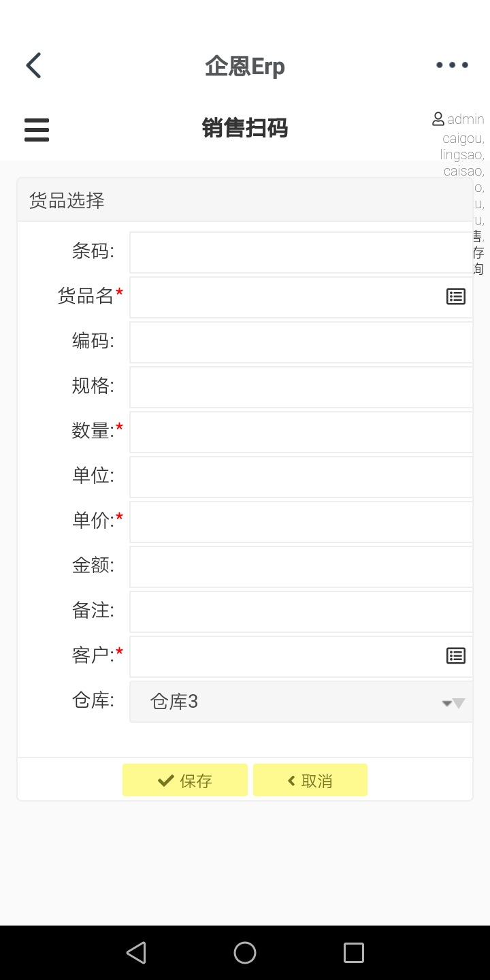The width and height of the screenshot is (490, 980).
Task: Tap the admin user profile icon
Action: pos(438,119)
